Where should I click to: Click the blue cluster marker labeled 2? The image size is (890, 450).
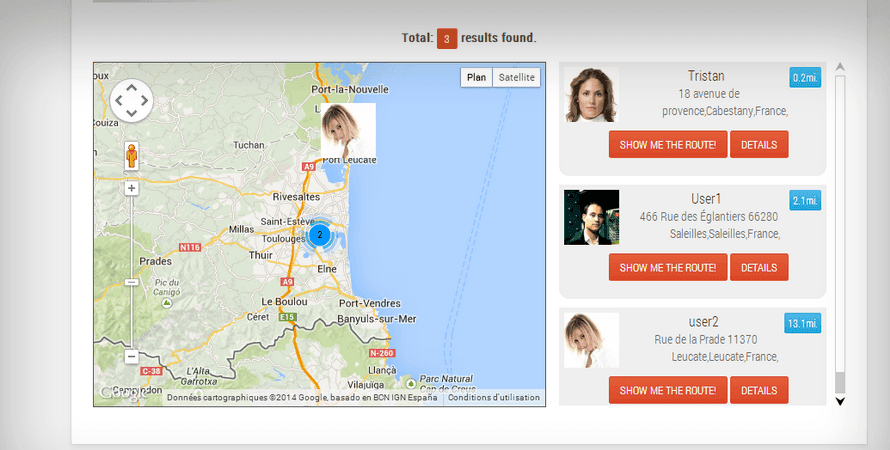319,235
